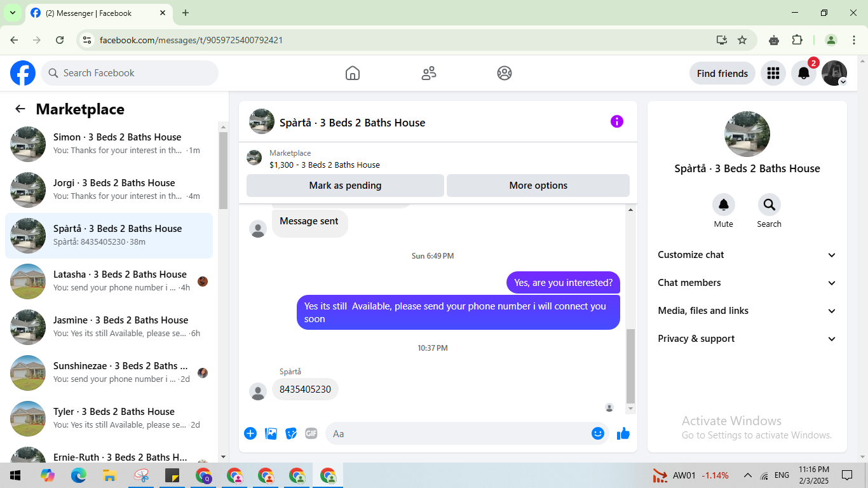Open a new browser tab

[x=186, y=13]
